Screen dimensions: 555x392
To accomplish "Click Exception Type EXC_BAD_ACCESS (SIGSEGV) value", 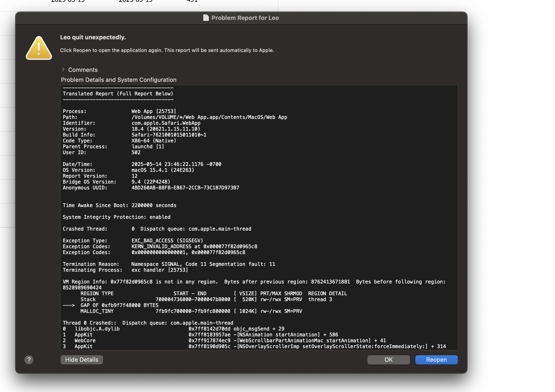I will coord(167,241).
